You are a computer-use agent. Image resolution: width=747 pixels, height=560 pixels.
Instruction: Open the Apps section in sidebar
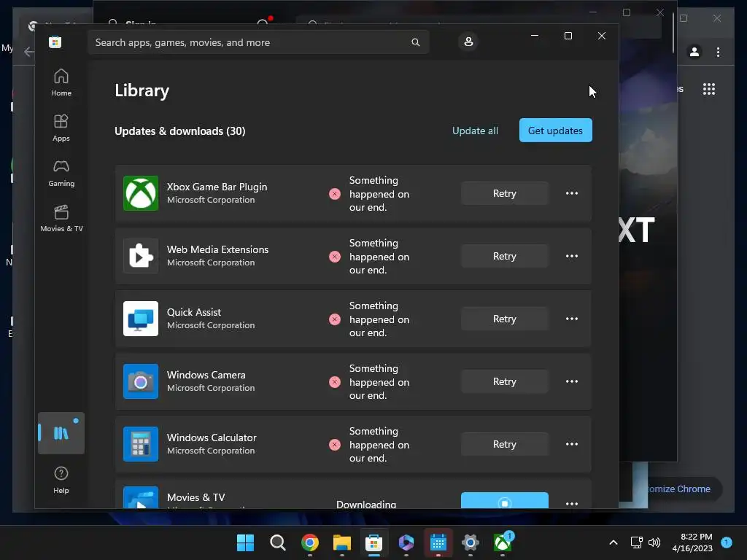tap(61, 128)
